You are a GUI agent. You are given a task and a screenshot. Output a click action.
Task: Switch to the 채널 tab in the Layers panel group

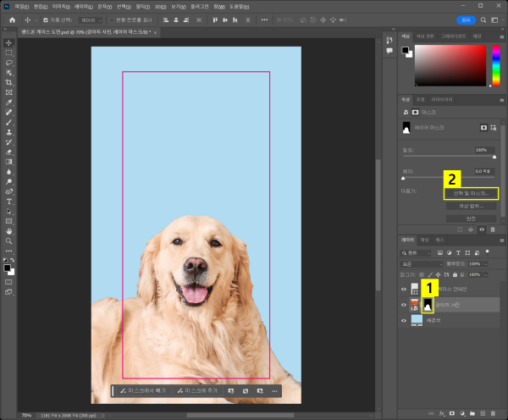click(x=425, y=240)
